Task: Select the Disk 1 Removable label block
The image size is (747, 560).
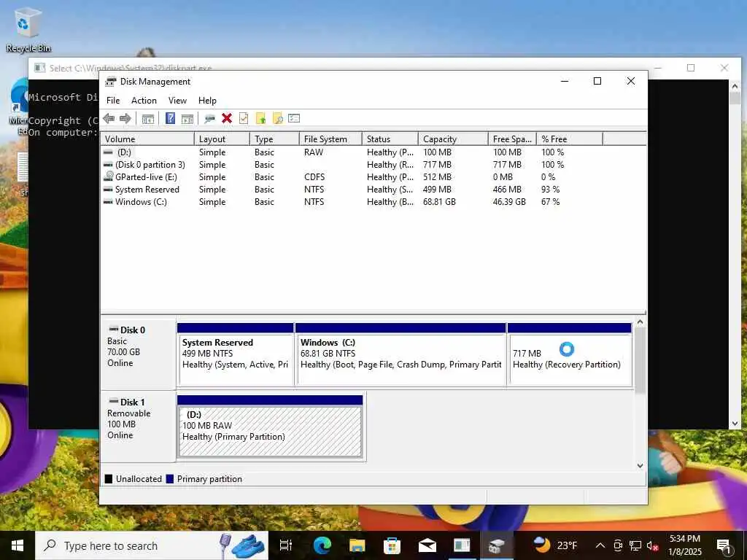Action: click(x=138, y=427)
